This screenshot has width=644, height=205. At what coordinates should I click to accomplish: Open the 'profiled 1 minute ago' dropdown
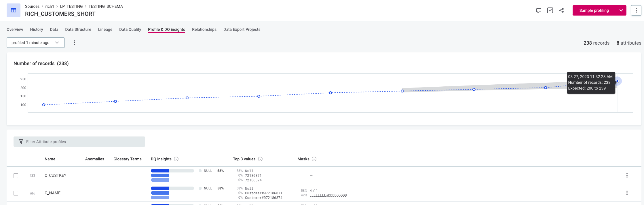pyautogui.click(x=36, y=43)
